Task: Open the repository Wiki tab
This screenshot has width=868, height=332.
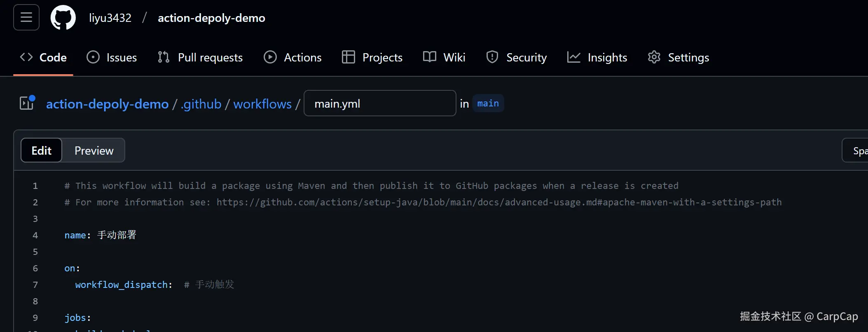Action: click(445, 57)
